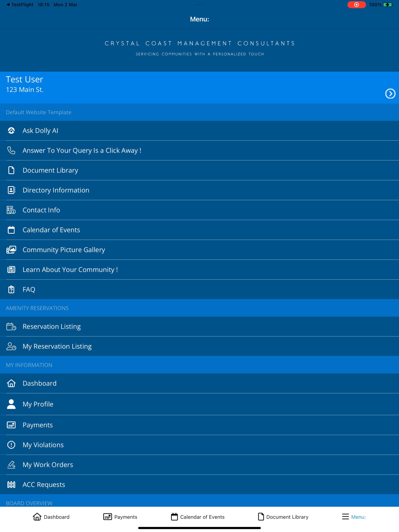
Task: Open My Profile entry
Action: coord(199,404)
